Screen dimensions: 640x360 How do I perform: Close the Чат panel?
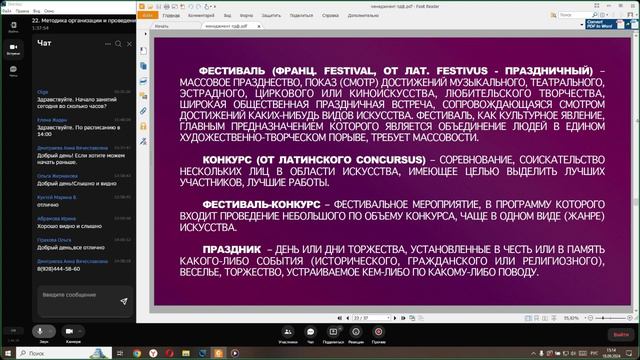tap(129, 44)
